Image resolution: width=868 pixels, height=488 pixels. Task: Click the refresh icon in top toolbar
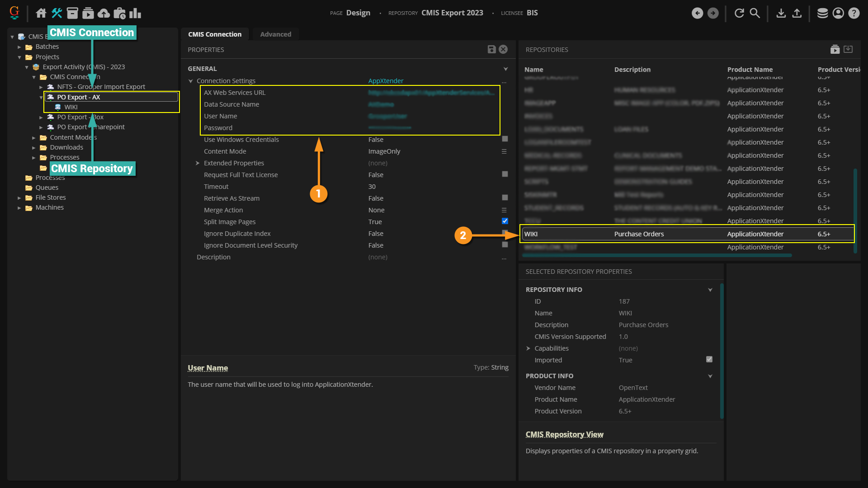[x=739, y=13]
